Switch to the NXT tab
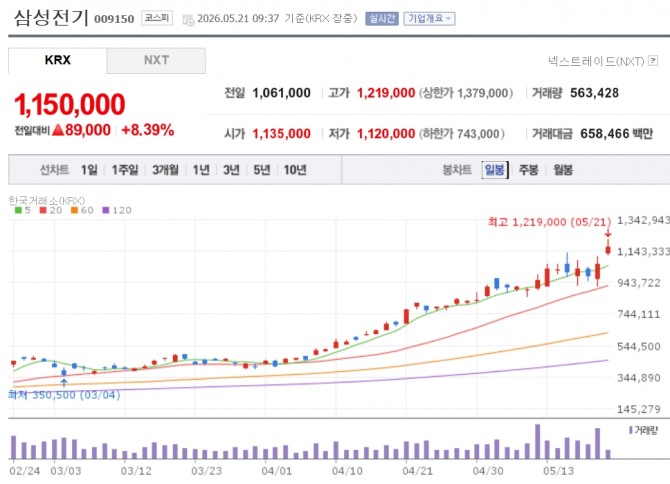This screenshot has width=670, height=484. tap(156, 60)
